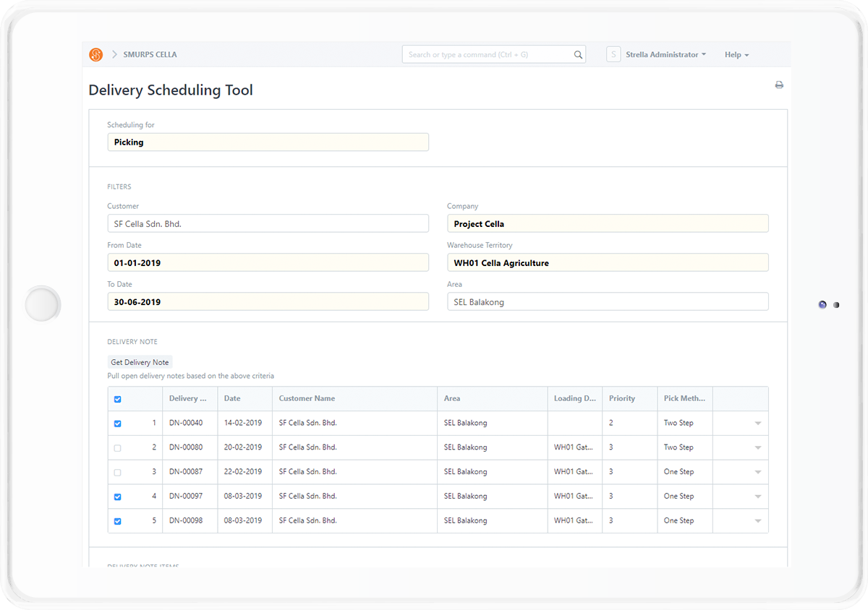The image size is (868, 610).
Task: Click the blue floating helper widget on the right
Action: tap(822, 305)
